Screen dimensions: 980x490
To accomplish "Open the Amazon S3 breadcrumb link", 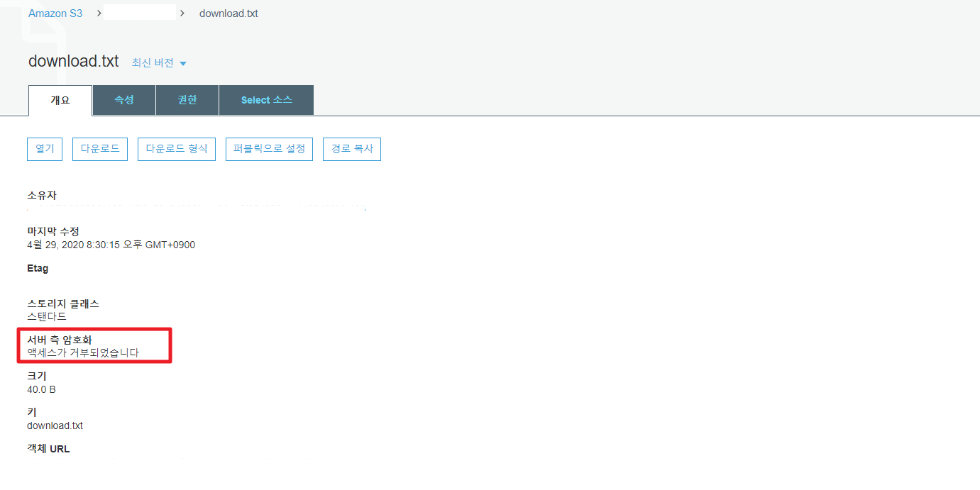I will [55, 13].
